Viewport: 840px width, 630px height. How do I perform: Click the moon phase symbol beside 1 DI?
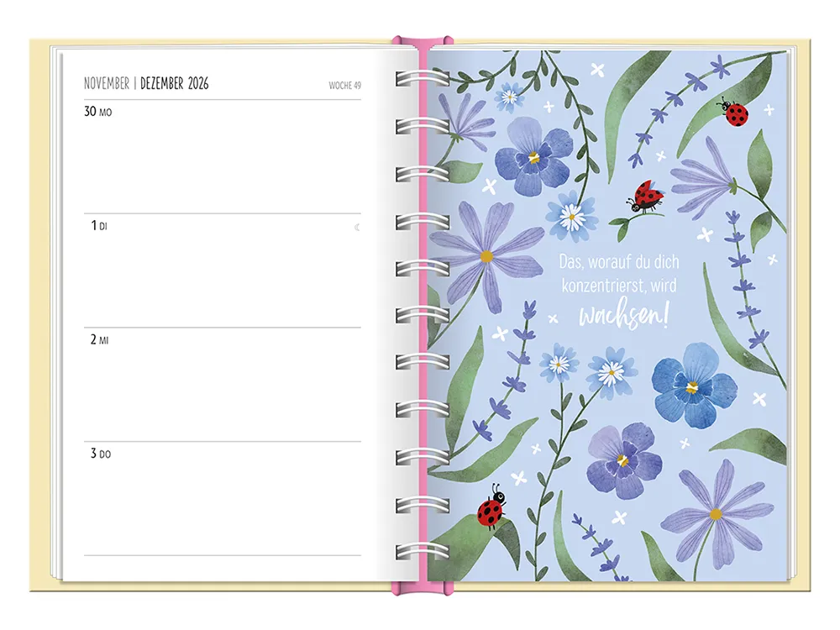pyautogui.click(x=357, y=227)
